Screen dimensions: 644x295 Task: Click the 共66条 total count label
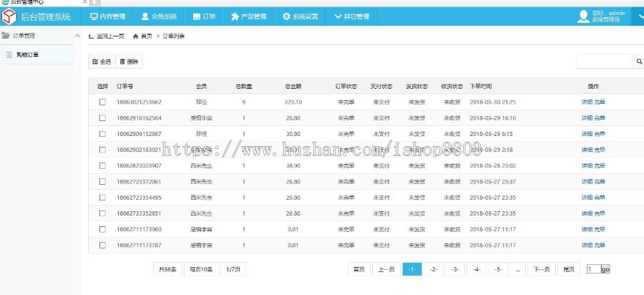167,269
